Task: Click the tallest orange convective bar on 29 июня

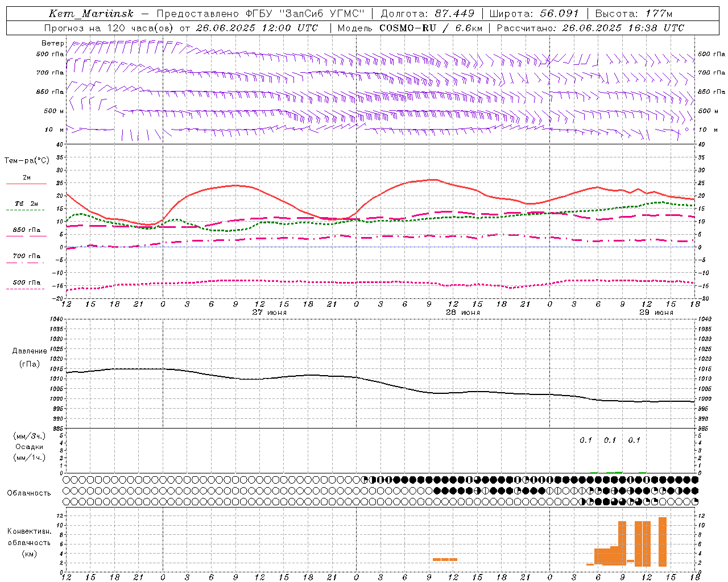Action: tap(663, 542)
